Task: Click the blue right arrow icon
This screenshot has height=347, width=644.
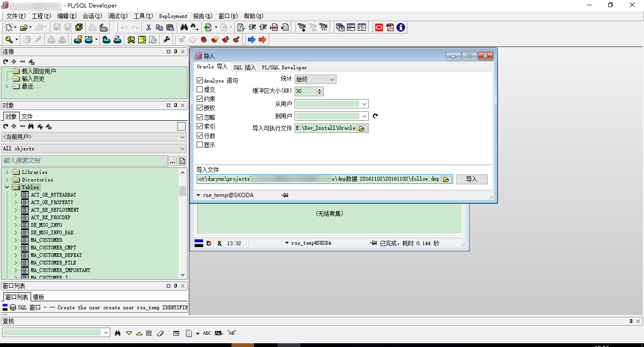Action: point(252,40)
